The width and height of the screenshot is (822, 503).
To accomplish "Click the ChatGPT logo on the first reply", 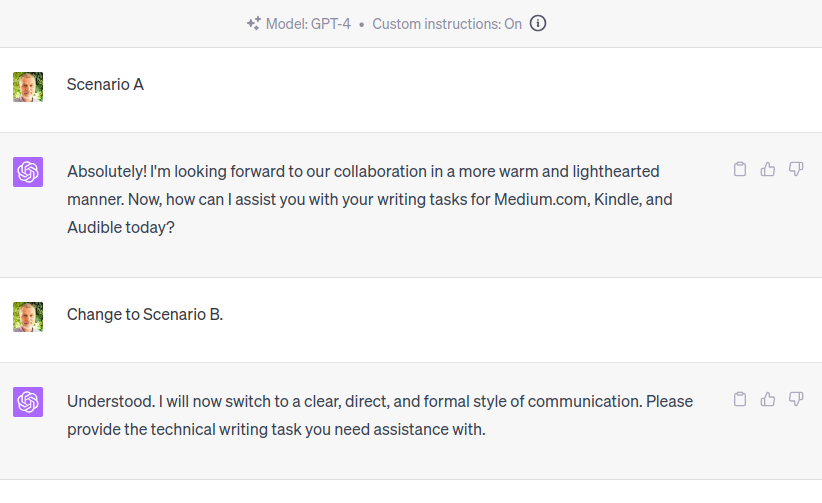I will (x=28, y=172).
